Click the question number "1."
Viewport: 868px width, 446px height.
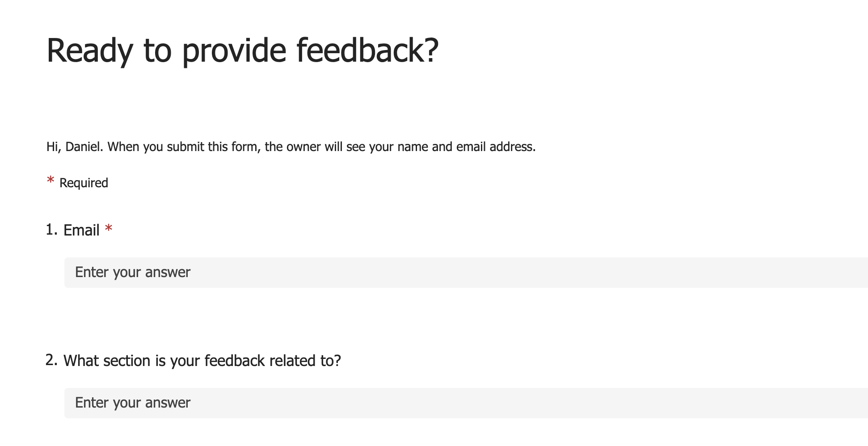52,230
